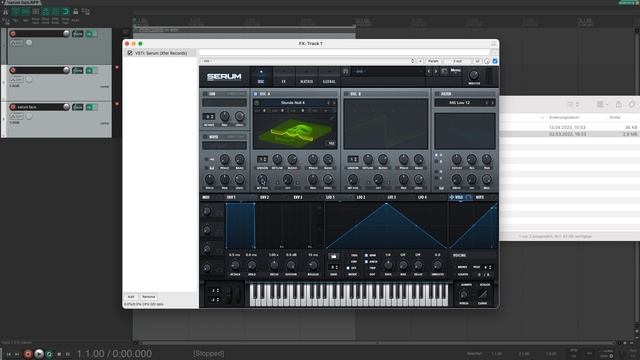Open the wavetable editor with the pencil icon
This screenshot has width=640, height=360.
click(332, 118)
